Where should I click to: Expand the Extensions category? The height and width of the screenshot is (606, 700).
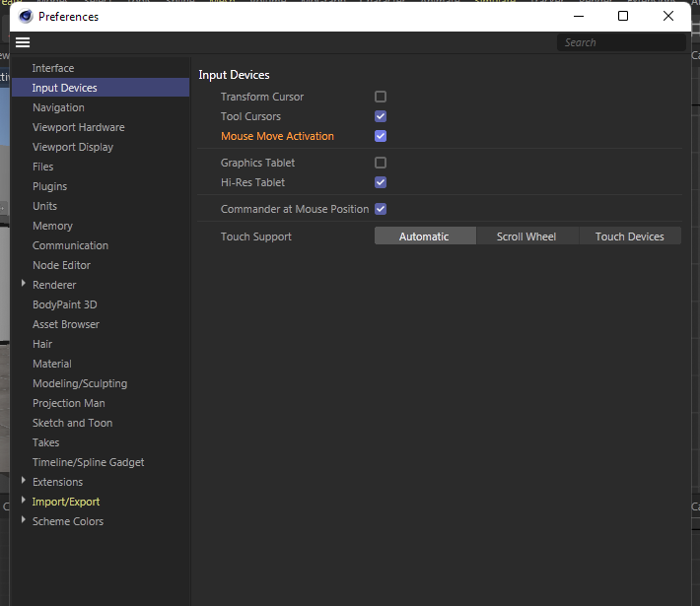[x=24, y=481]
